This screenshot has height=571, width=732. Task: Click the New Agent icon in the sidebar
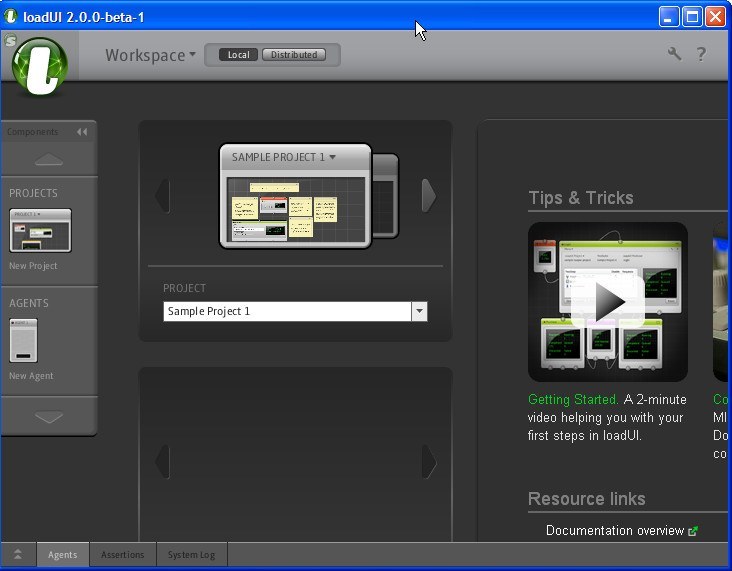23,341
